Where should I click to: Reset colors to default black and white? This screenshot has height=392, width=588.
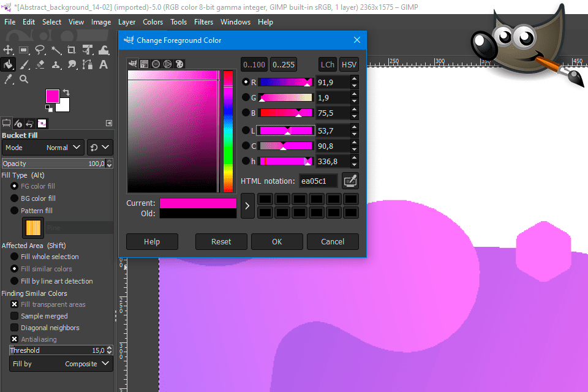[49, 108]
